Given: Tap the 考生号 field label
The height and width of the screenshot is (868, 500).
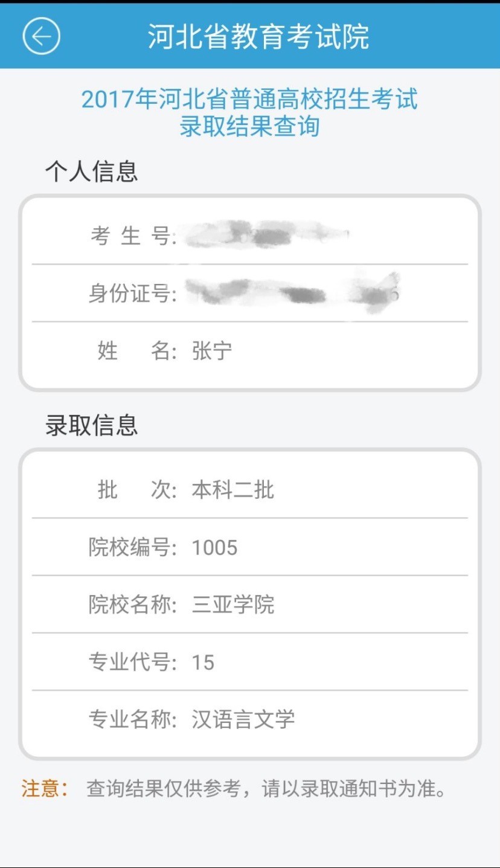Looking at the screenshot, I should tap(132, 236).
